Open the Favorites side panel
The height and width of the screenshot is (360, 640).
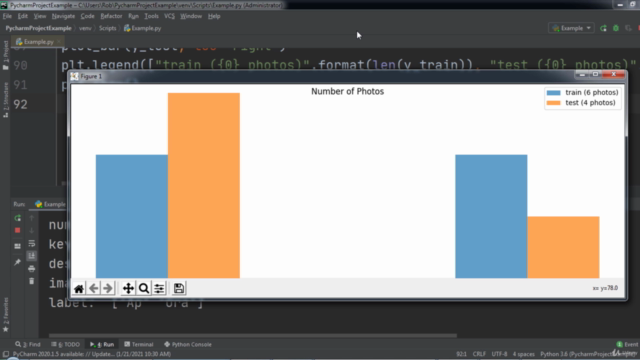pyautogui.click(x=5, y=315)
